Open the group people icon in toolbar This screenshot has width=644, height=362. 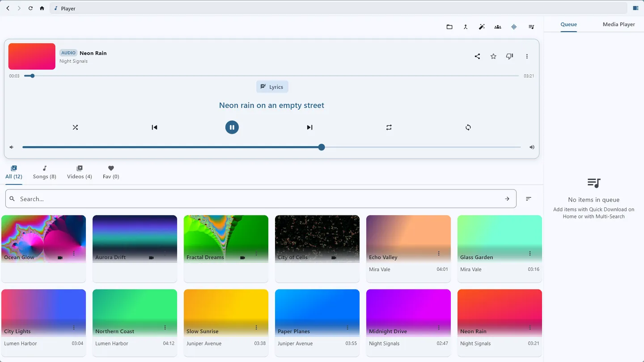(498, 27)
